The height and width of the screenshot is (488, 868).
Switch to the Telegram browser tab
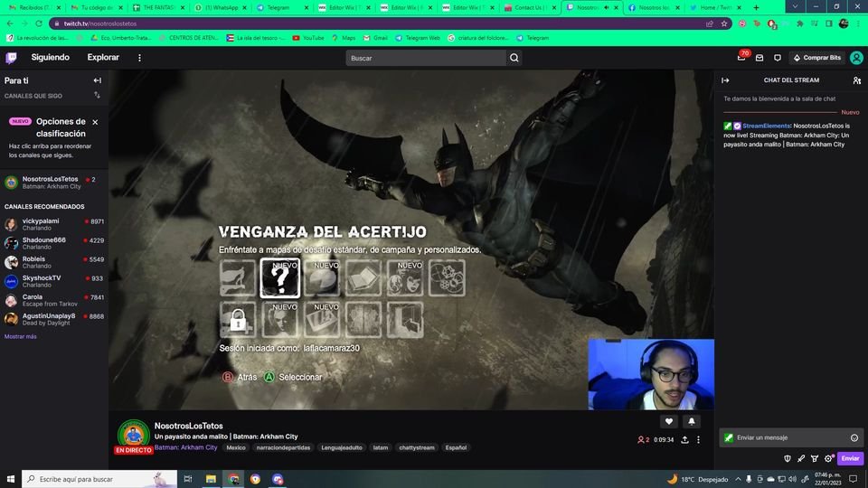click(283, 8)
